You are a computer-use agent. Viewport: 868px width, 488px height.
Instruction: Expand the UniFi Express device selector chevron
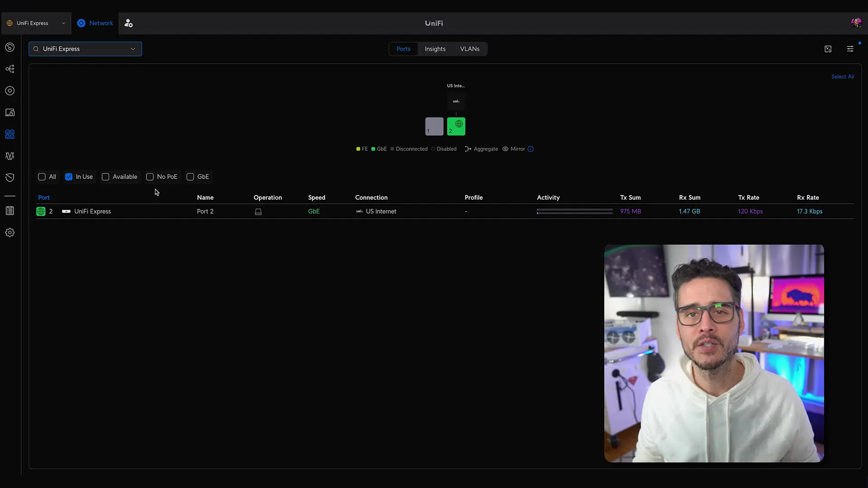[x=133, y=49]
